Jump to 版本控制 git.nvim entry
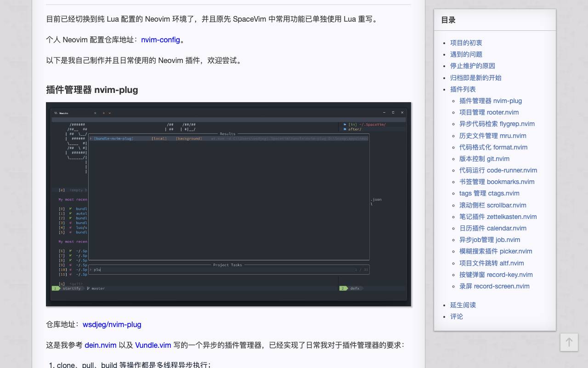 (x=484, y=159)
